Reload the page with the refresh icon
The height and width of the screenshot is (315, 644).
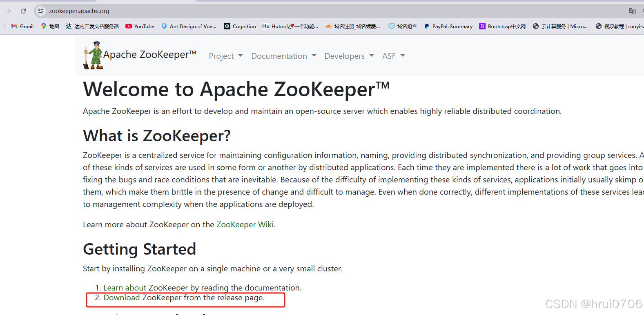(23, 11)
